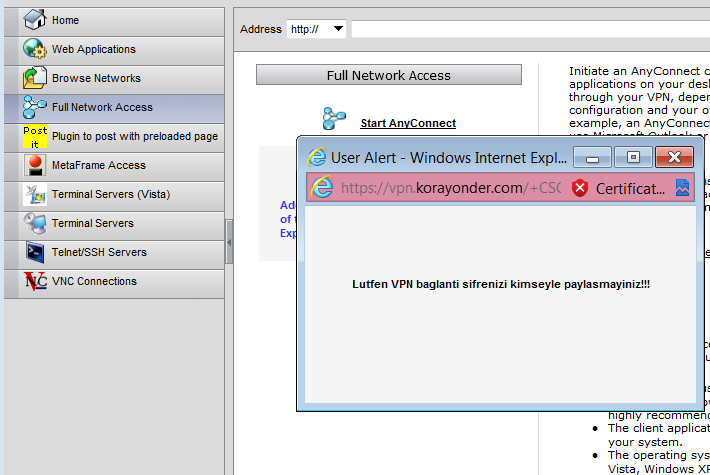
Task: Click the VNC Connections logo icon
Action: tap(34, 281)
